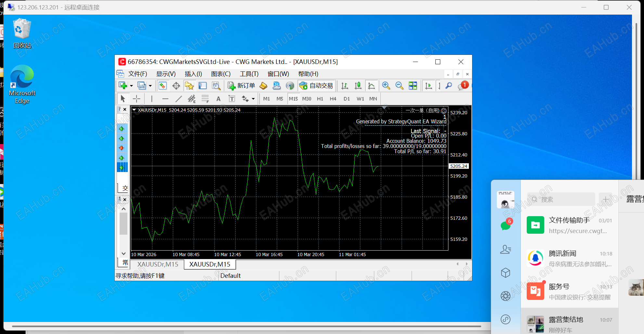
Task: Switch timeframe to M1
Action: coord(267,99)
